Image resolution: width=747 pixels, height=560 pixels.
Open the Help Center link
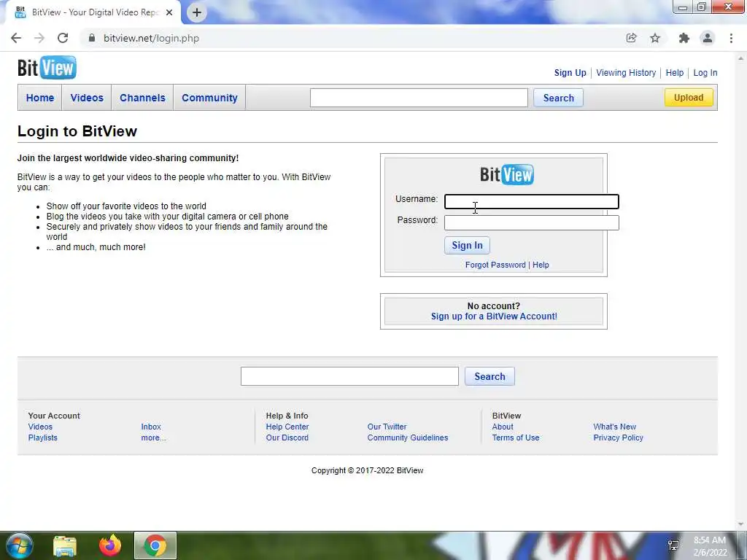(287, 427)
